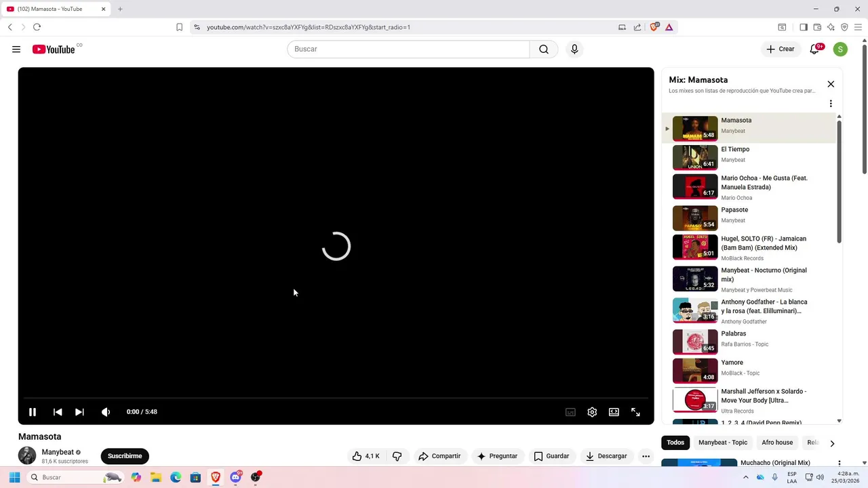Image resolution: width=868 pixels, height=488 pixels.
Task: Play Marshall Jefferson Move Your Body track
Action: tap(749, 401)
